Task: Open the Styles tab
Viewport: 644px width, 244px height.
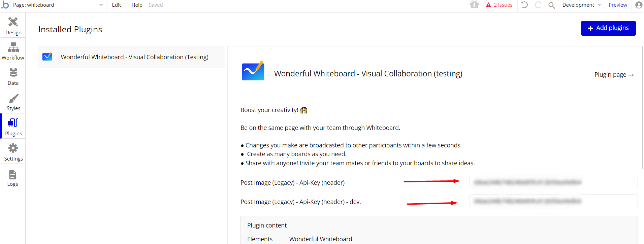Action: tap(13, 102)
